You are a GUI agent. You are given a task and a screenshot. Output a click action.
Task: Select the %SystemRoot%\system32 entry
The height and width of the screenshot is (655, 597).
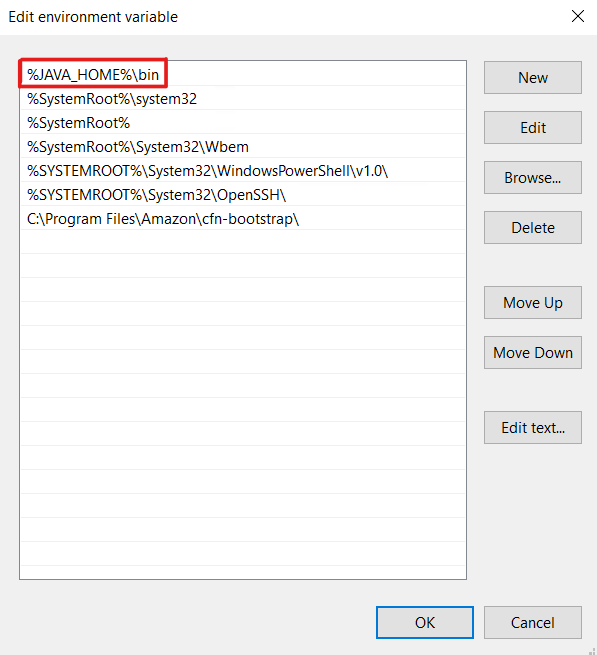(x=243, y=99)
